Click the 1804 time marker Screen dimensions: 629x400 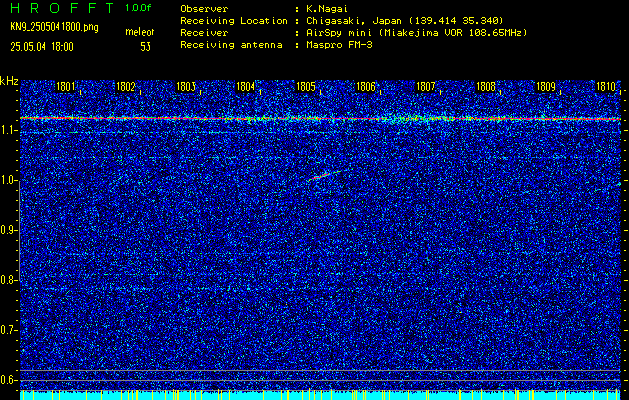click(x=246, y=87)
